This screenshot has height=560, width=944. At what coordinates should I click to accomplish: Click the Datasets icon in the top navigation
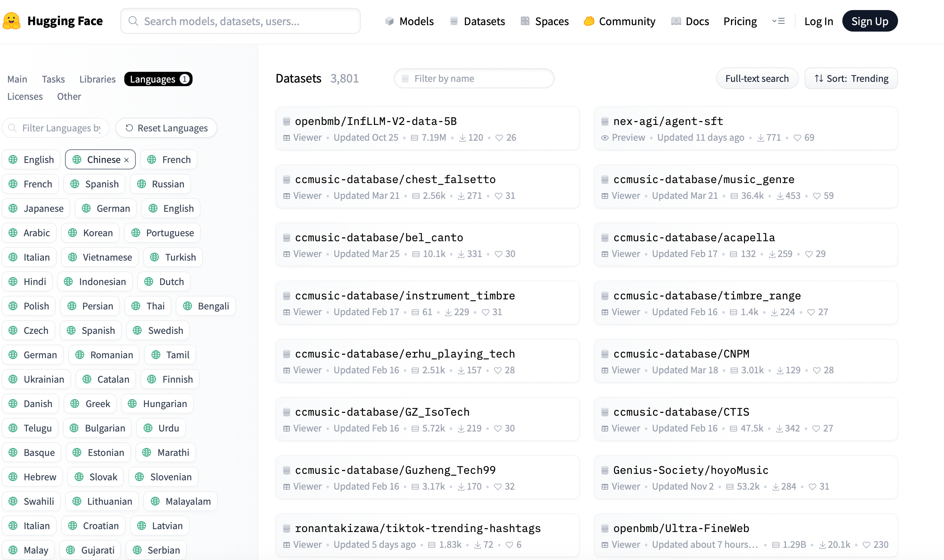(454, 21)
